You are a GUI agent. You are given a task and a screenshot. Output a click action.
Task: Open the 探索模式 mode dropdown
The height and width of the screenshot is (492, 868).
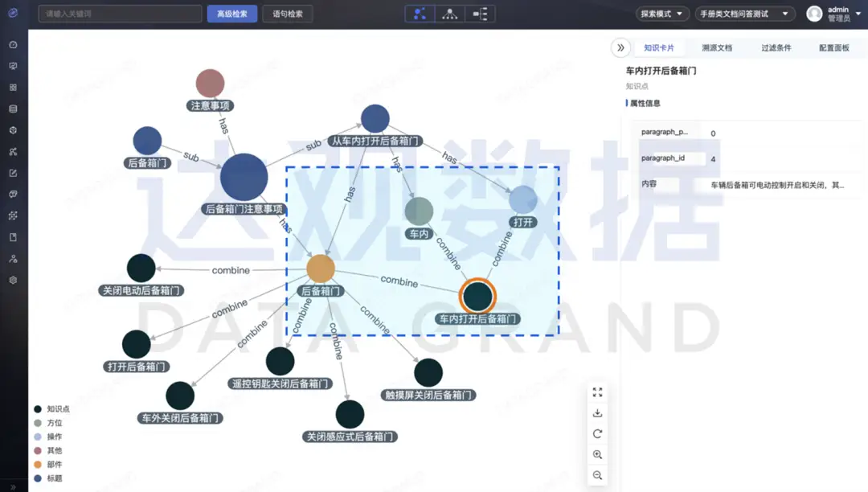[662, 14]
